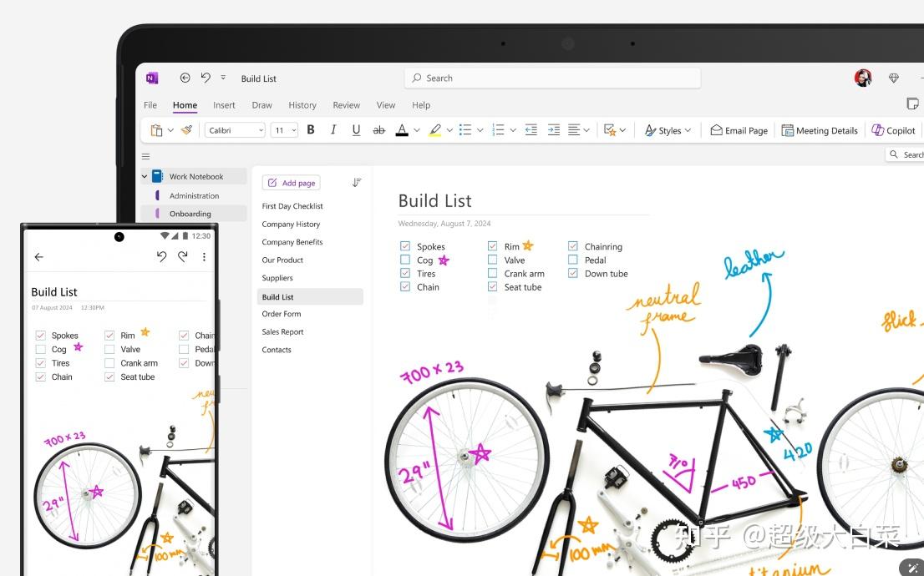Toggle the hamburger navigation pane icon

[145, 157]
